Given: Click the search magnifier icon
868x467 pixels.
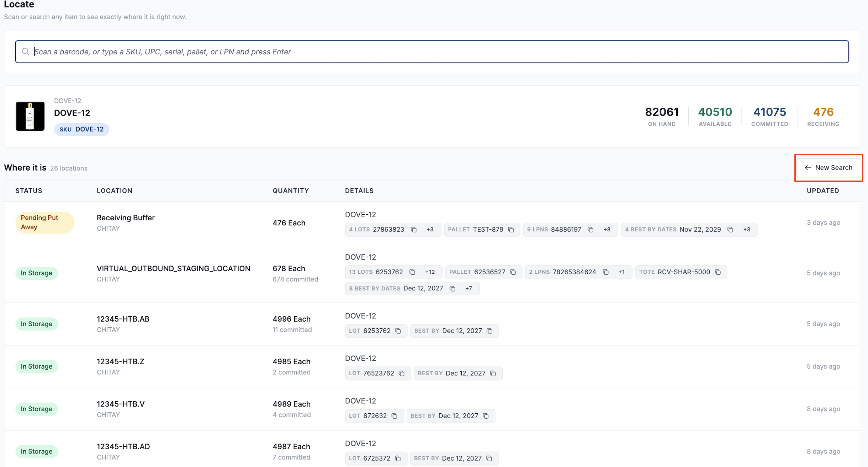Looking at the screenshot, I should (x=25, y=52).
